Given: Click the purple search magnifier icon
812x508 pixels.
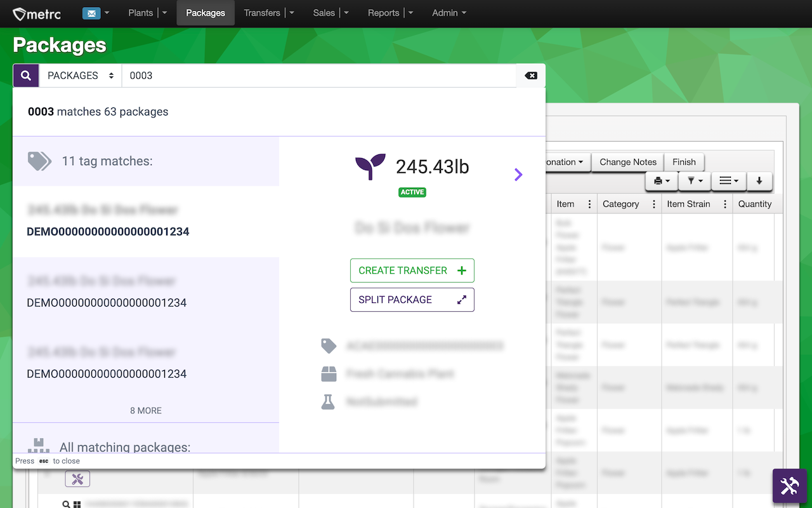Looking at the screenshot, I should (26, 76).
